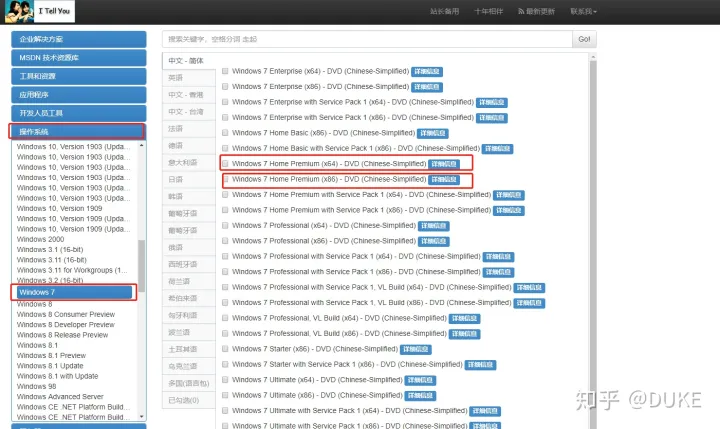Select the plain Windows 10, Version 1909 entry
Screen dimensions: 720x429
59,208
